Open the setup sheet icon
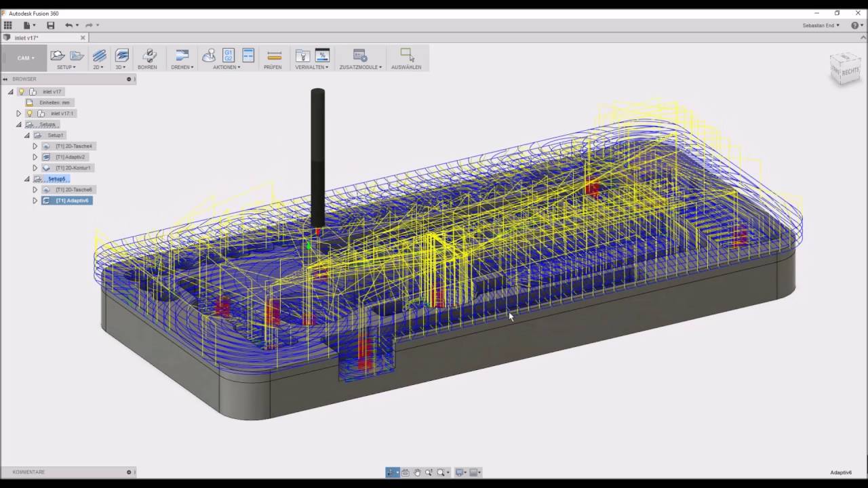The height and width of the screenshot is (488, 868). (x=248, y=56)
